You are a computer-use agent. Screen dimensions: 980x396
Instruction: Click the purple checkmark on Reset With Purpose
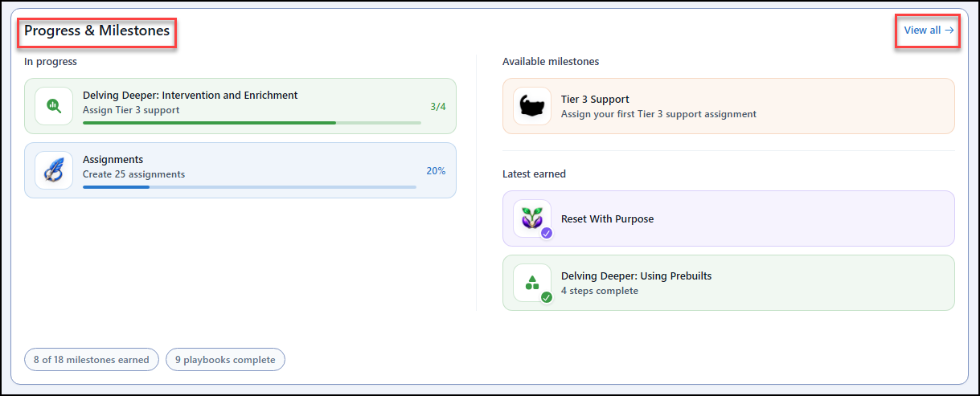[547, 233]
